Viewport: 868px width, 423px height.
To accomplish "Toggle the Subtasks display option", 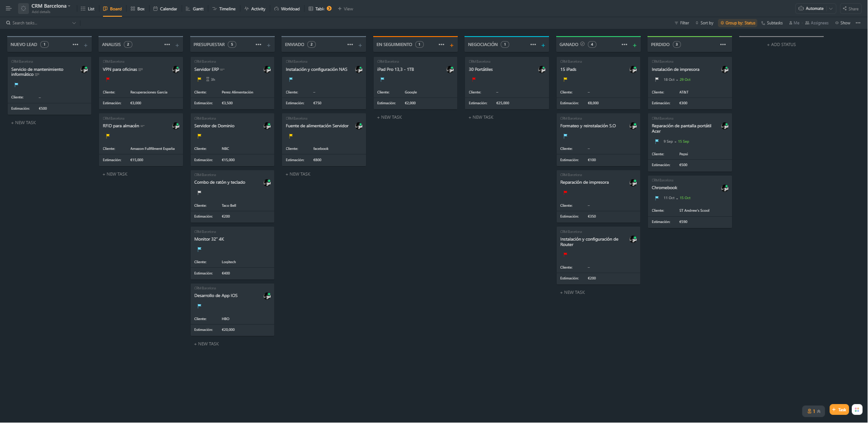I will pyautogui.click(x=772, y=23).
